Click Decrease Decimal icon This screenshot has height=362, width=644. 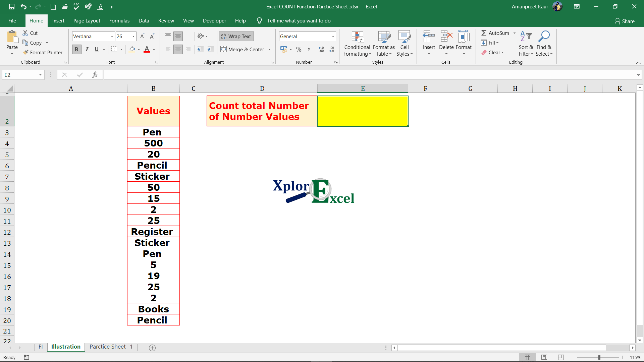coord(331,49)
